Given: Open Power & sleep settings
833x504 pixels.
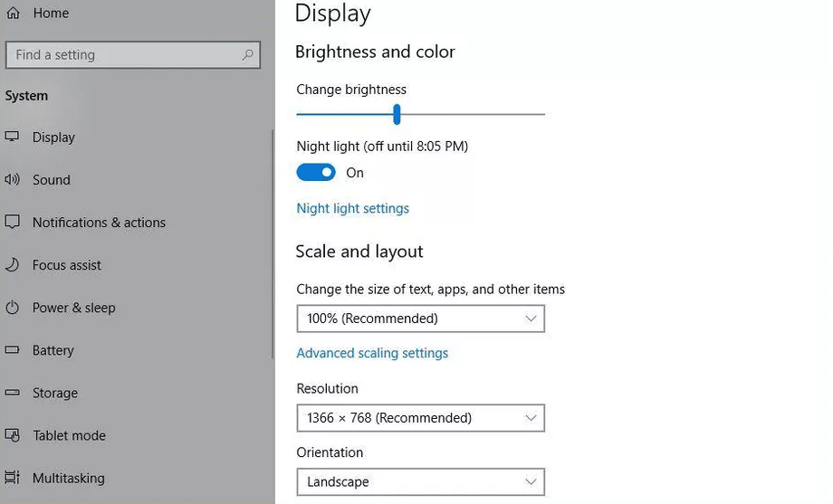Looking at the screenshot, I should (74, 308).
